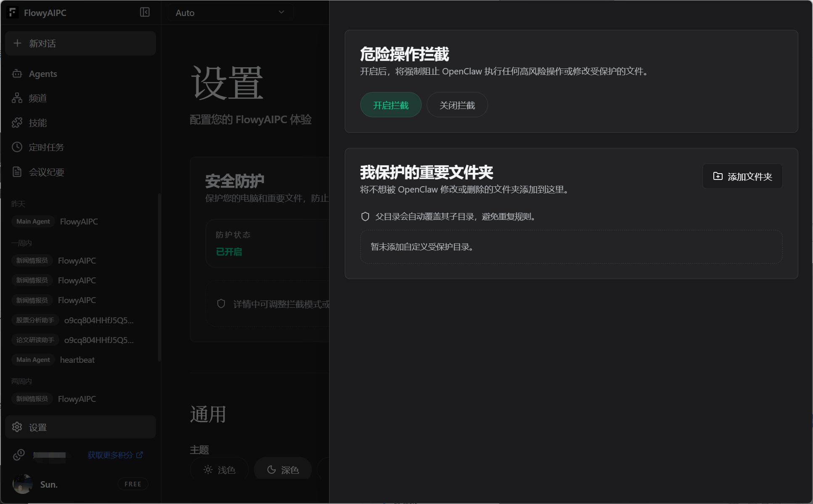Collapse the sidebar with the panel icon
Viewport: 813px width, 504px height.
145,12
